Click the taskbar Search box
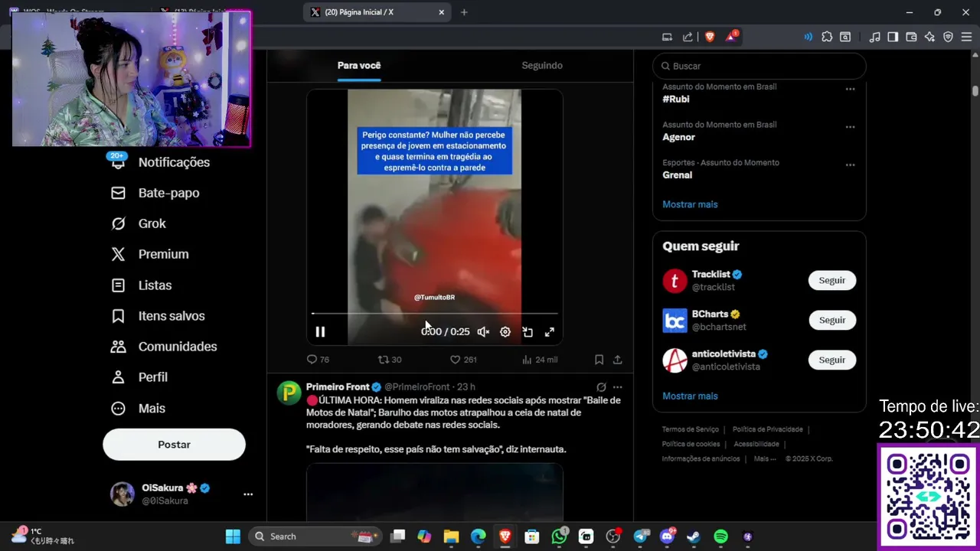Image resolution: width=980 pixels, height=551 pixels. [x=315, y=536]
